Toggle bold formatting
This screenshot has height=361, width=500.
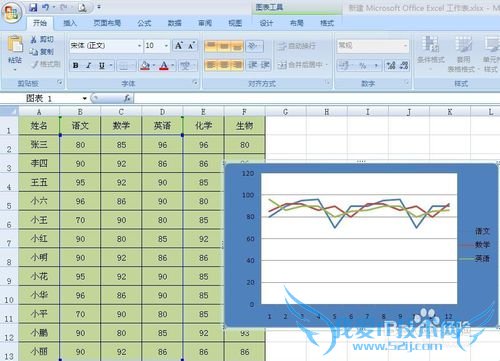[x=76, y=65]
